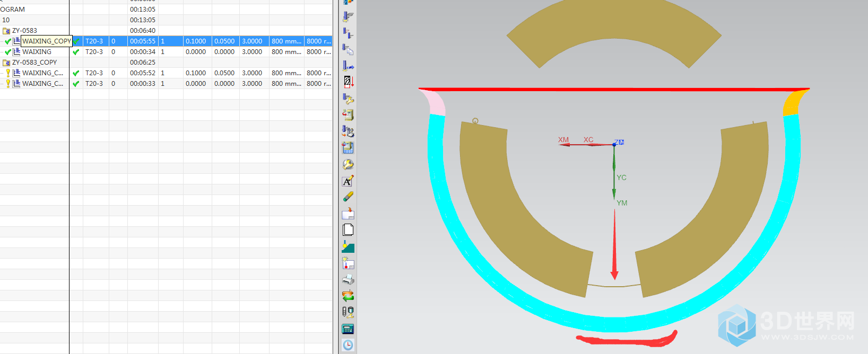Click the printer icon
This screenshot has width=868, height=354.
click(x=348, y=280)
